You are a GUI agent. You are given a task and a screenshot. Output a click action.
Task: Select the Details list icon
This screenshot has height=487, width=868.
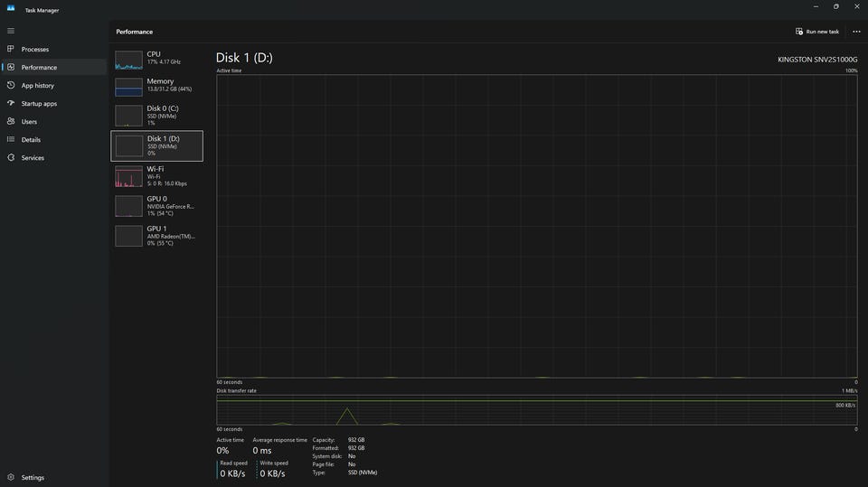coord(11,139)
